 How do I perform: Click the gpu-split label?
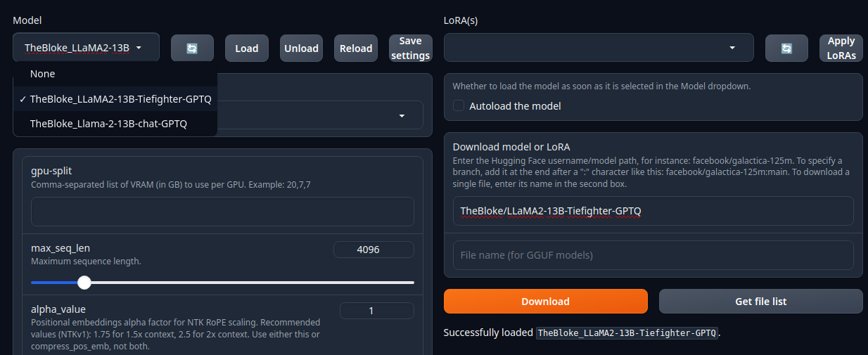[x=51, y=171]
